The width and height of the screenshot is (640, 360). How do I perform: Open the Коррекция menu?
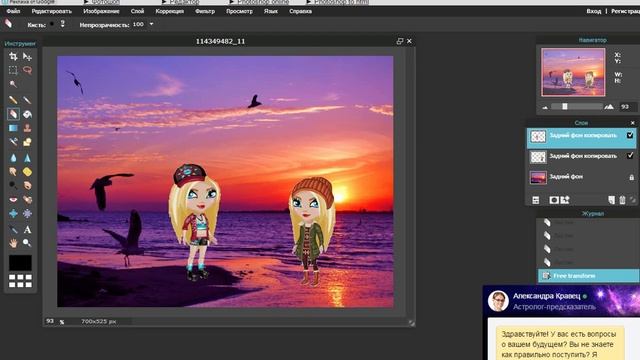point(169,11)
